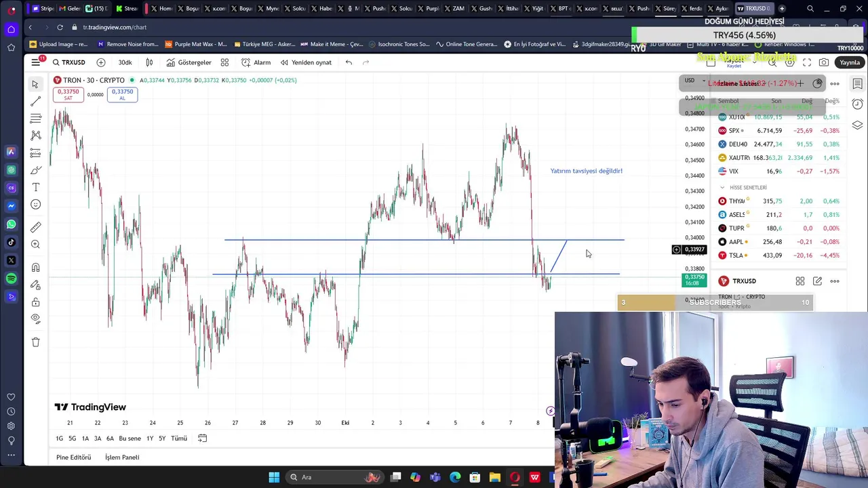Open TRXUSD details three-dots menu

coord(835,281)
